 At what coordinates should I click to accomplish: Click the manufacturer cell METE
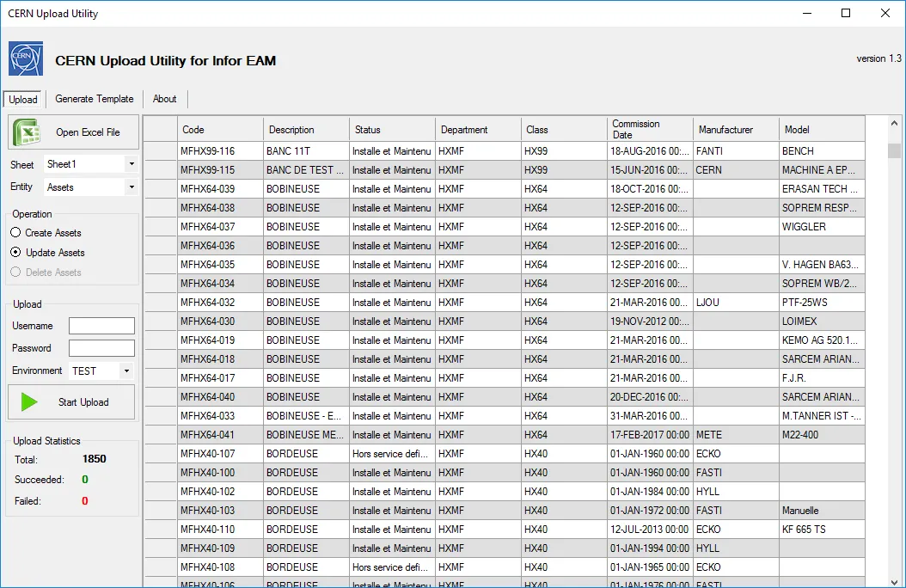(x=736, y=434)
